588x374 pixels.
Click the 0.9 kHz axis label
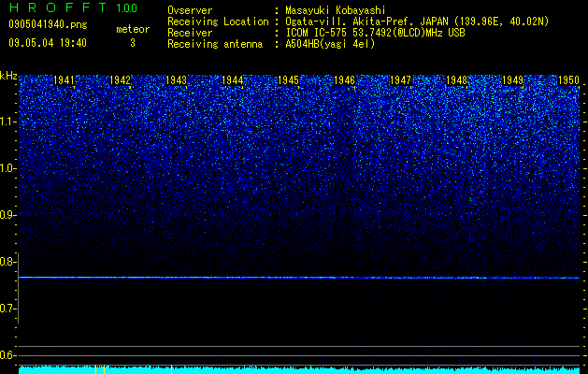pos(7,215)
